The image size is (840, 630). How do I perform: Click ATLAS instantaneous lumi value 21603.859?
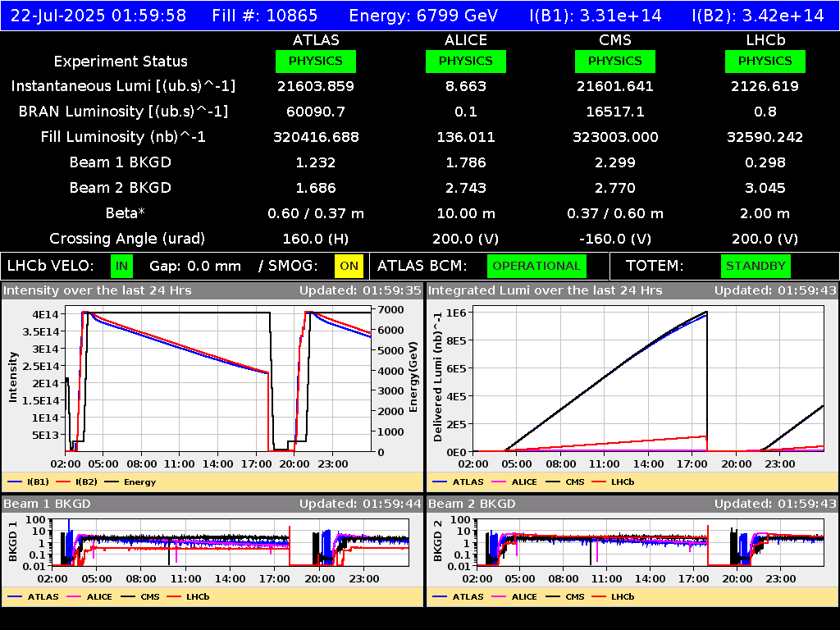(x=316, y=86)
